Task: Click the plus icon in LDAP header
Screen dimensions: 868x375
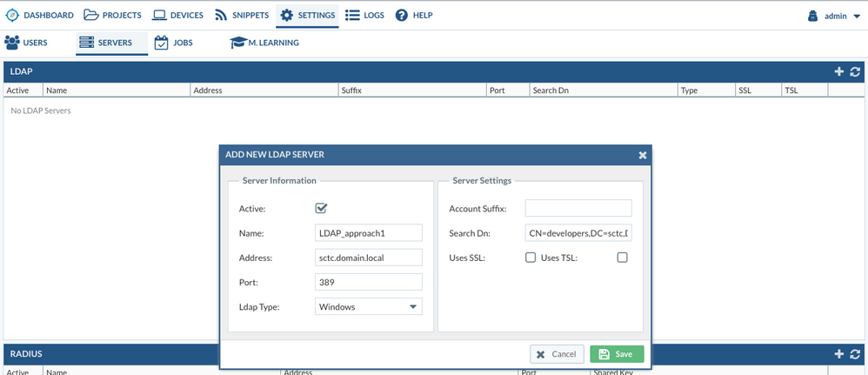Action: pos(838,71)
